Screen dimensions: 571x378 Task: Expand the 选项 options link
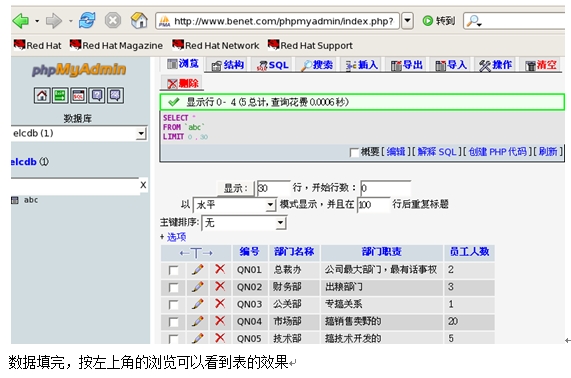176,237
